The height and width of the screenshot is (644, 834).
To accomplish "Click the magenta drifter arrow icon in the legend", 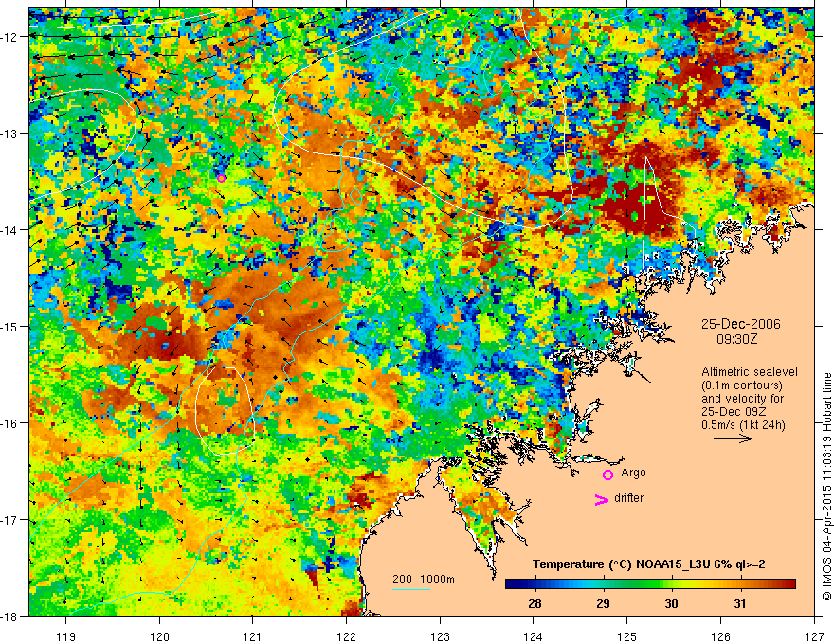I will [x=601, y=499].
